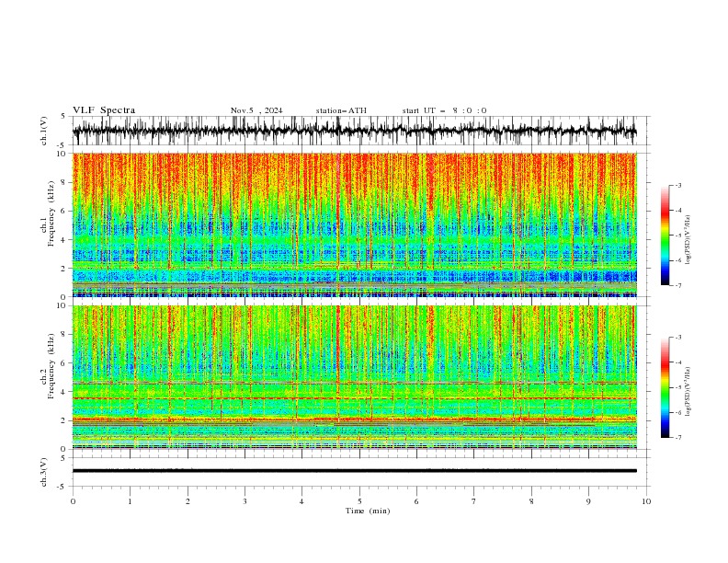Image resolution: width=728 pixels, height=563 pixels.
Task: Click the '6' kHz tick of ch.2 spectrogram
Action: pyautogui.click(x=64, y=362)
